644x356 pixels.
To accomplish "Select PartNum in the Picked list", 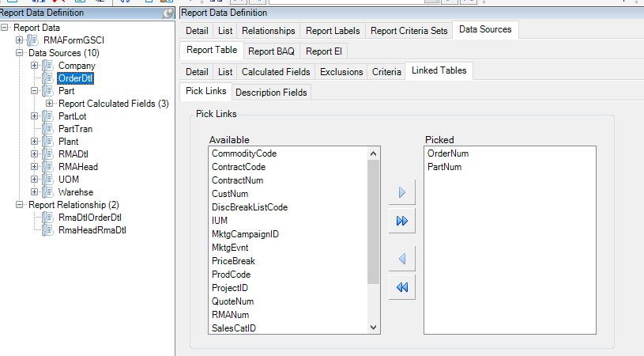I will pyautogui.click(x=444, y=167).
